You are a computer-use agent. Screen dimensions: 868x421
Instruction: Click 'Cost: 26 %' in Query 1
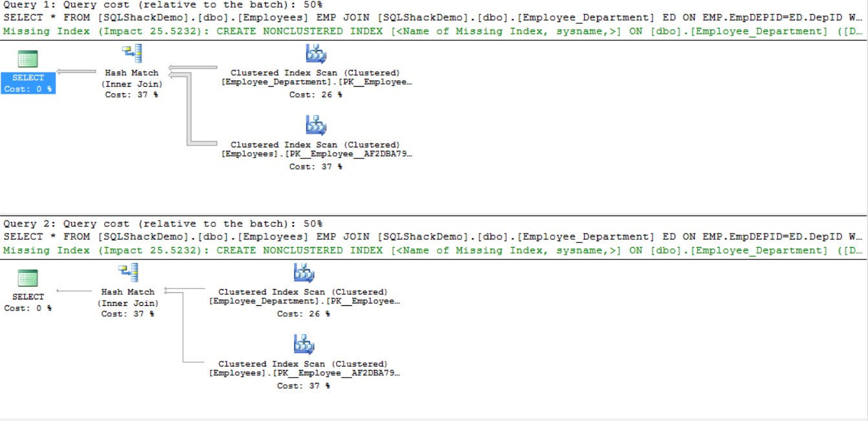click(x=315, y=94)
